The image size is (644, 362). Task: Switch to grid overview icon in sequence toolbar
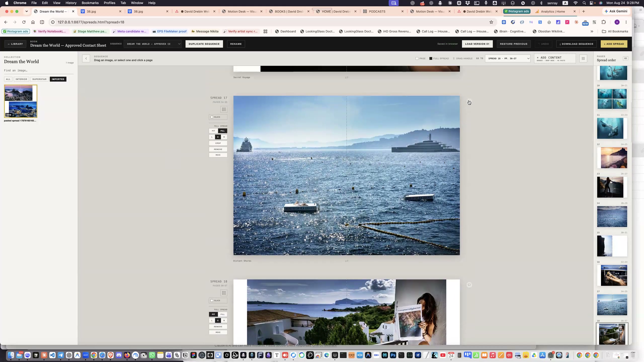[x=583, y=59]
